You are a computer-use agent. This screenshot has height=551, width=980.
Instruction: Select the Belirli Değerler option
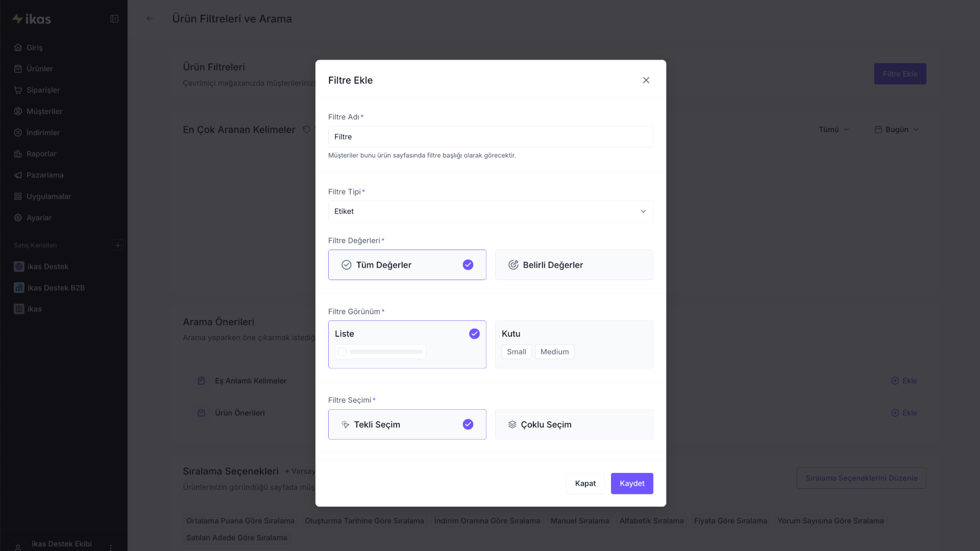pyautogui.click(x=574, y=265)
